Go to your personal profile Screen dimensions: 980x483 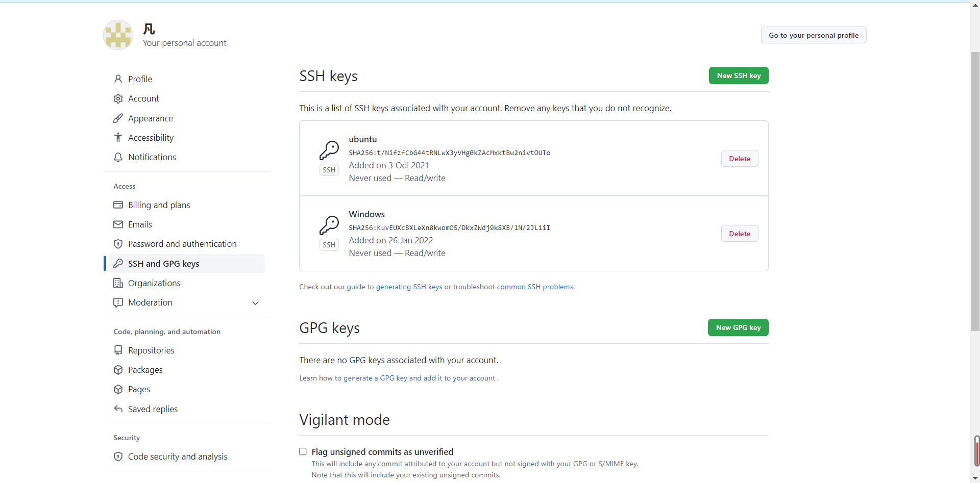coord(814,35)
